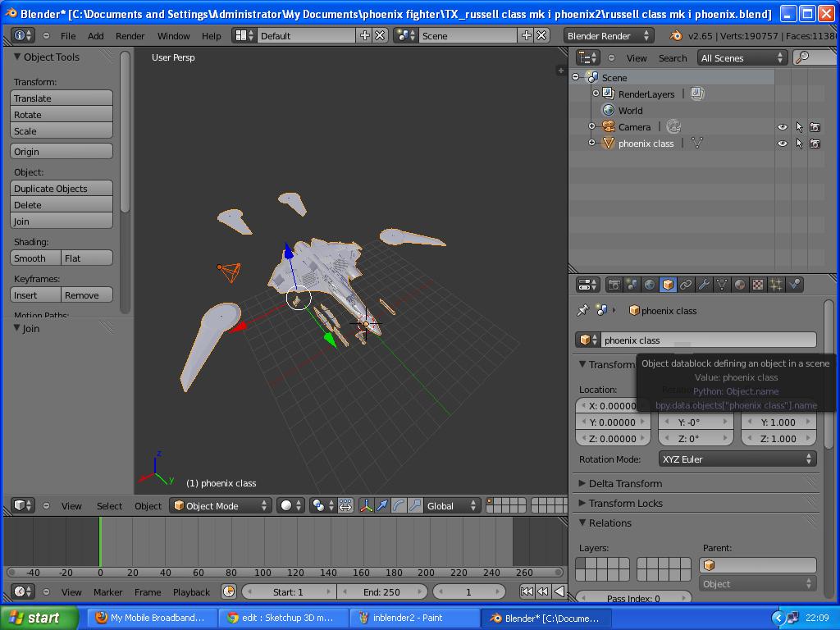Screen dimensions: 840x630
Task: Open the Rotation Mode dropdown
Action: click(x=737, y=459)
